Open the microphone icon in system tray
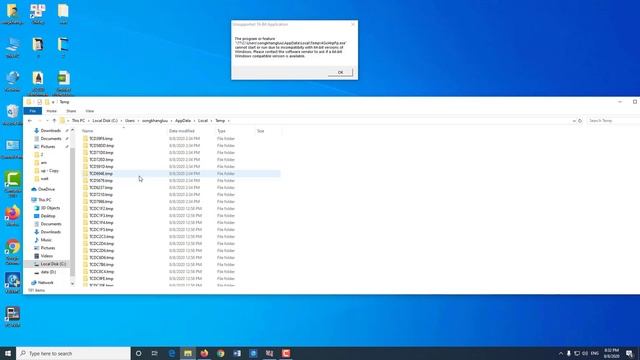640x360 pixels. point(569,353)
